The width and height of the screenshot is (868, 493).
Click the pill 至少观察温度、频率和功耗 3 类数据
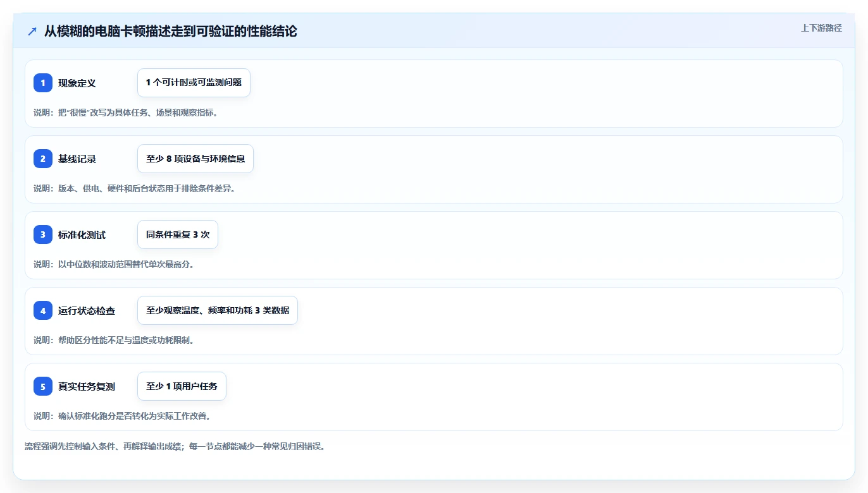click(x=218, y=310)
